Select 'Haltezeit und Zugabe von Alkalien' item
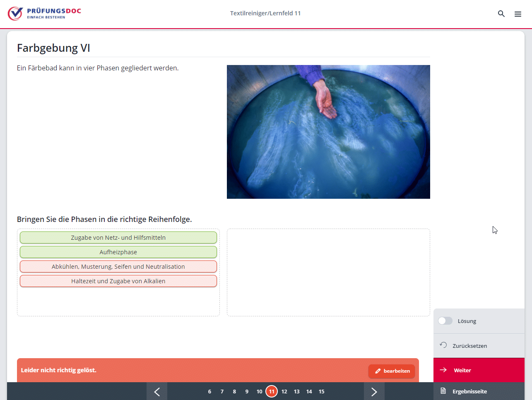The height and width of the screenshot is (400, 532). (118, 281)
